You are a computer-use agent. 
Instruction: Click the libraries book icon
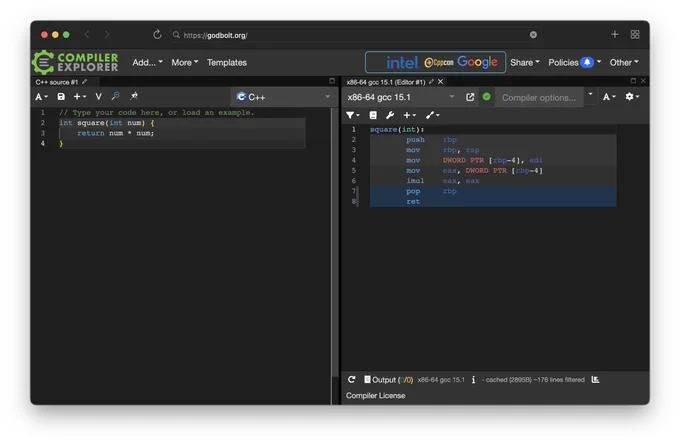[x=373, y=115]
